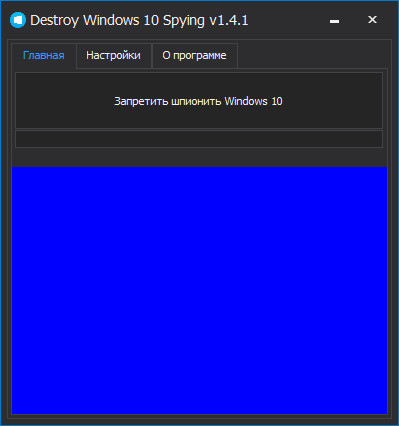Open the Настройки tab

click(x=113, y=55)
